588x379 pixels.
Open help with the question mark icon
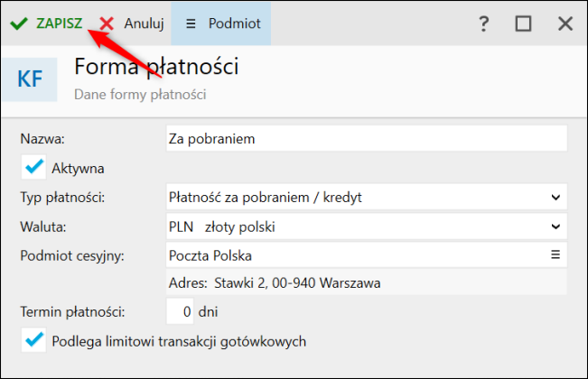tap(483, 23)
